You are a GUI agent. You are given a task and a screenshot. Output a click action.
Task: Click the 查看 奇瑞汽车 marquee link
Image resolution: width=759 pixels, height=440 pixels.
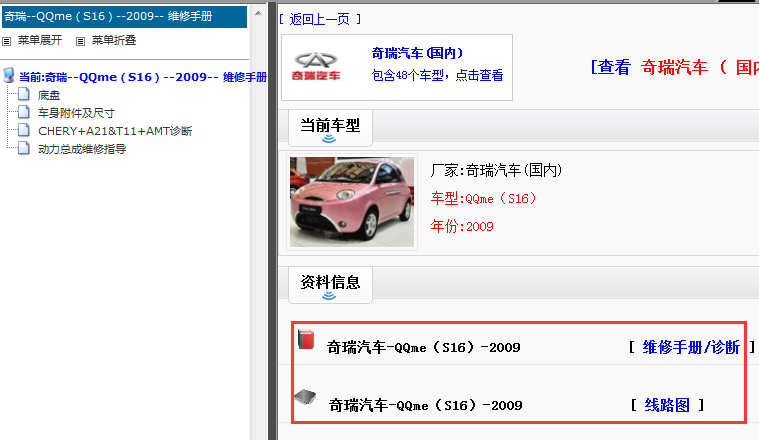pos(675,67)
